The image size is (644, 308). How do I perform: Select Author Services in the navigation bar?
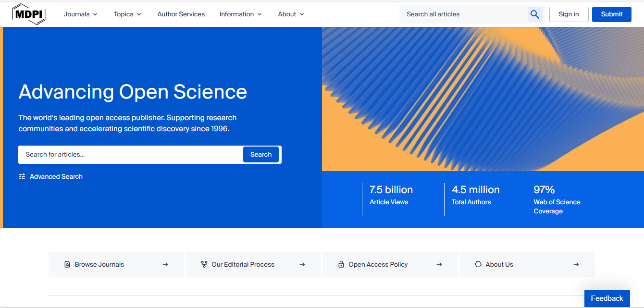pos(181,14)
